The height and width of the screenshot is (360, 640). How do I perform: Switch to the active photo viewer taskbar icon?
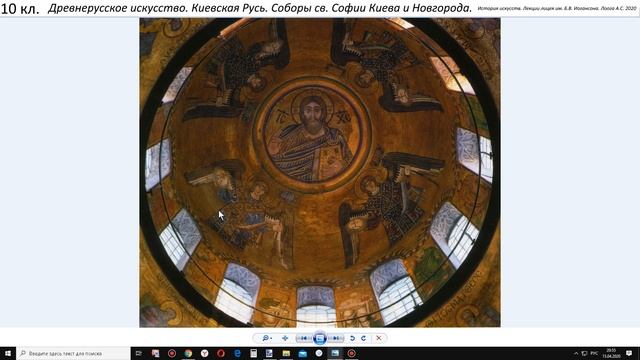(335, 353)
